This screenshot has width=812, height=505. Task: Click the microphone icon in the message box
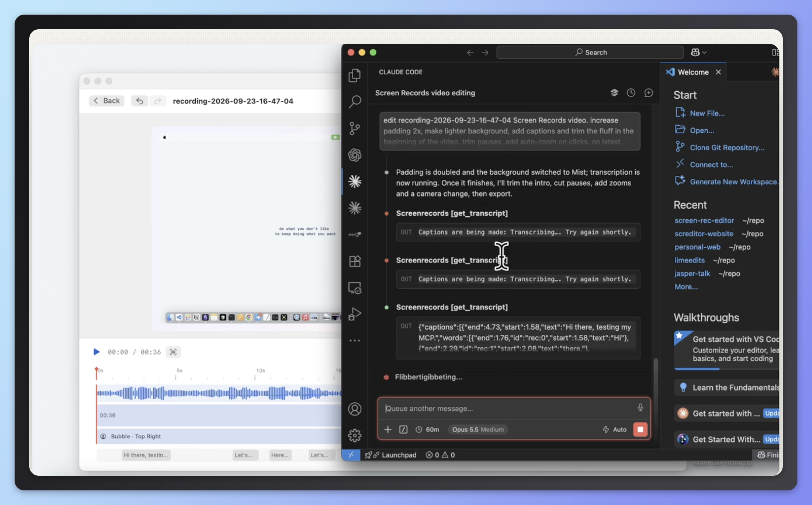[x=640, y=407]
